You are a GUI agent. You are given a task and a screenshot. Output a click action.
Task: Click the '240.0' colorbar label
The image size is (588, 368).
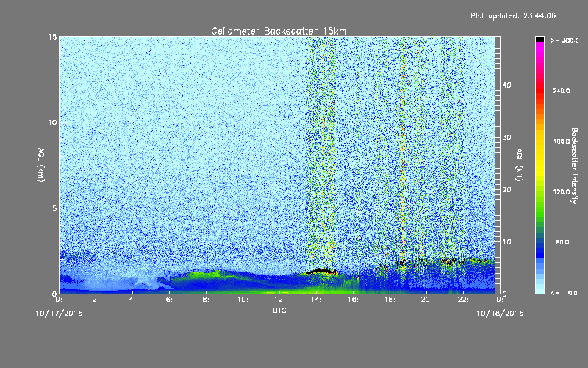(x=562, y=91)
